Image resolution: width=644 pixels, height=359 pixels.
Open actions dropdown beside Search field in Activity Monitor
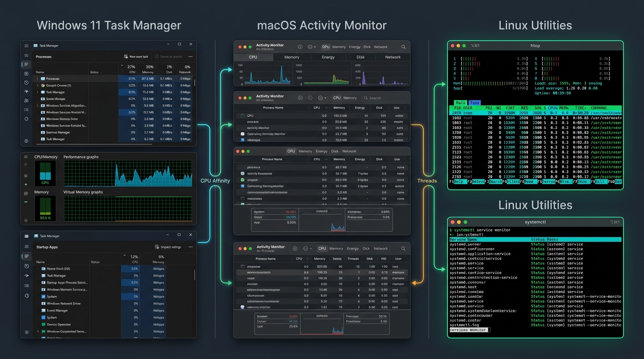(x=322, y=98)
